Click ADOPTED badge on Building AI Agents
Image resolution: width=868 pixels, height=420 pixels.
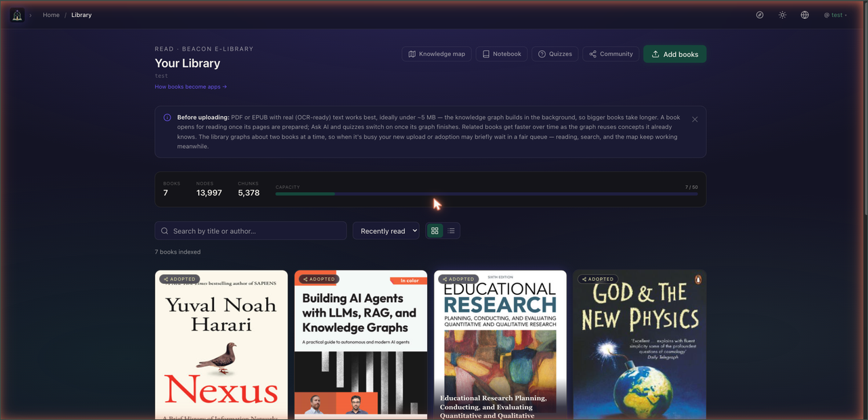319,279
